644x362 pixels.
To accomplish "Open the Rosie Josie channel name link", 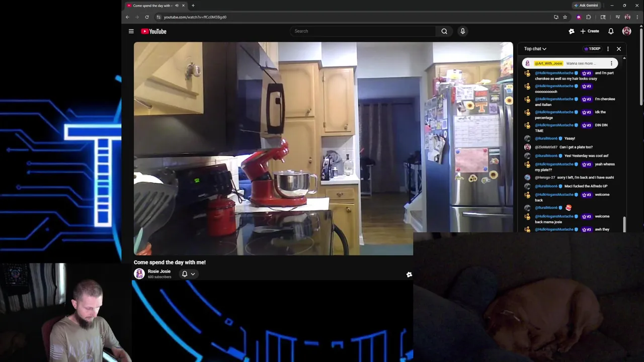I will (x=159, y=271).
